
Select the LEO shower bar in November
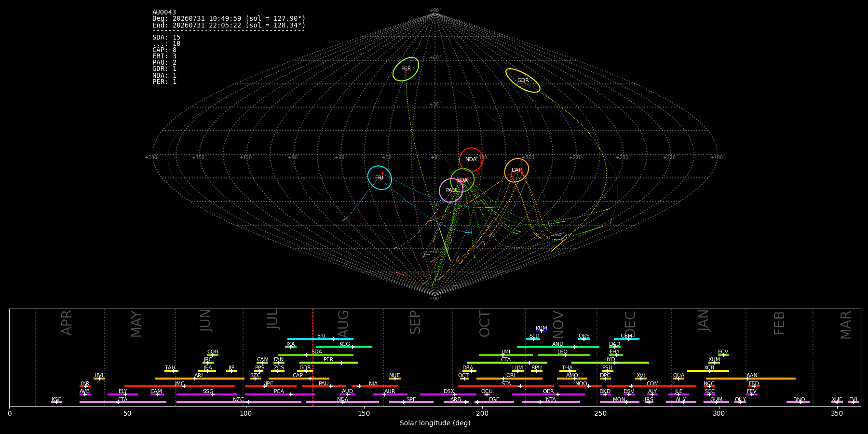click(564, 355)
